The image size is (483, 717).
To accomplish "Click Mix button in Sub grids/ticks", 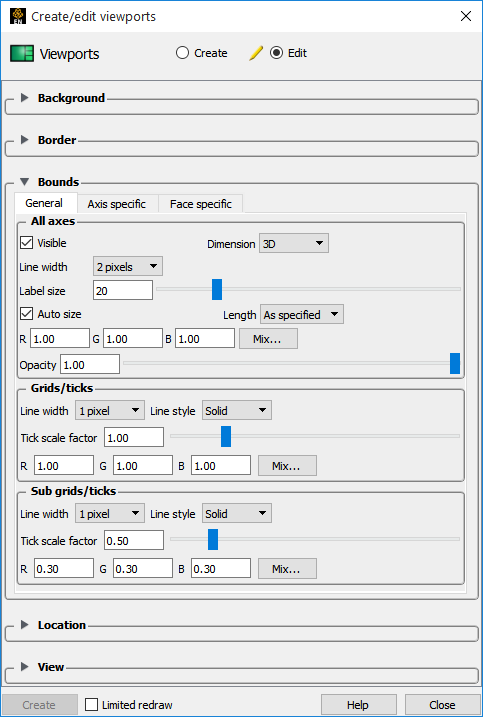I will (x=287, y=569).
